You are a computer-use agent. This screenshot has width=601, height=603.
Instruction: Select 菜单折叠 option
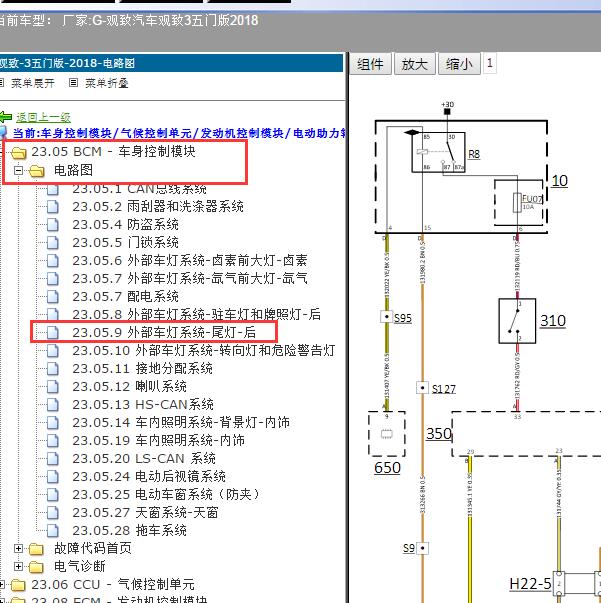[107, 83]
